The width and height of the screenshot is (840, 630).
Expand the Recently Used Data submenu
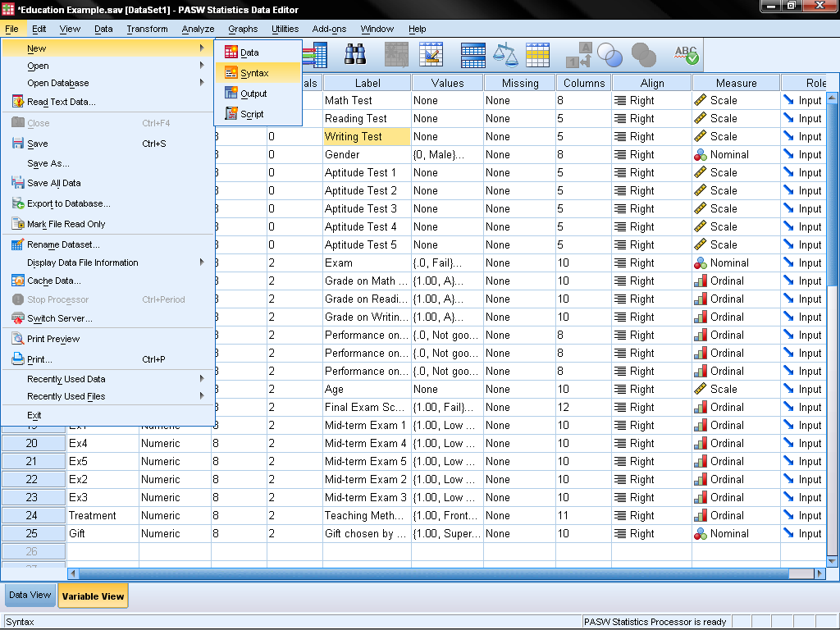[x=66, y=379]
